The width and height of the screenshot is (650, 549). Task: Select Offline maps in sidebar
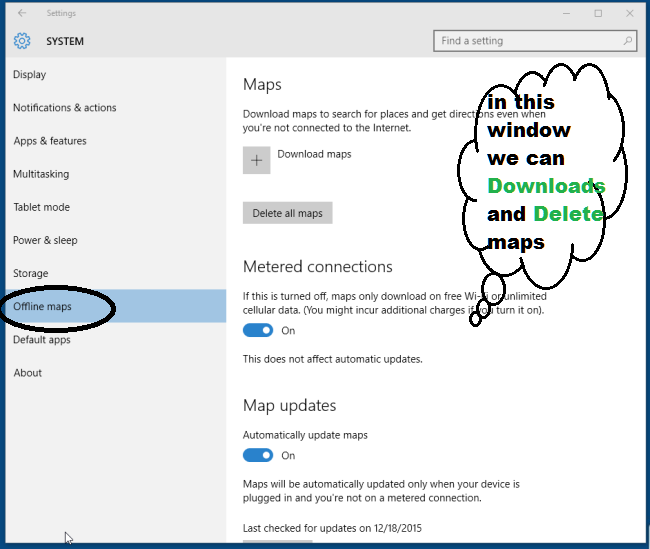click(x=116, y=306)
